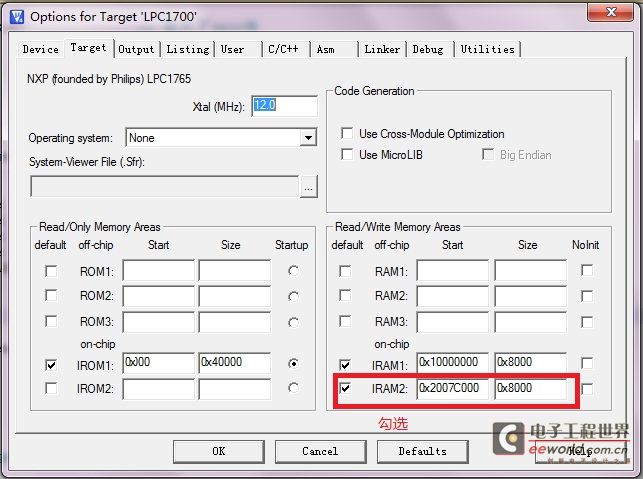Viewport: 643px width, 479px height.
Task: Reset options with Defaults button
Action: pyautogui.click(x=422, y=452)
